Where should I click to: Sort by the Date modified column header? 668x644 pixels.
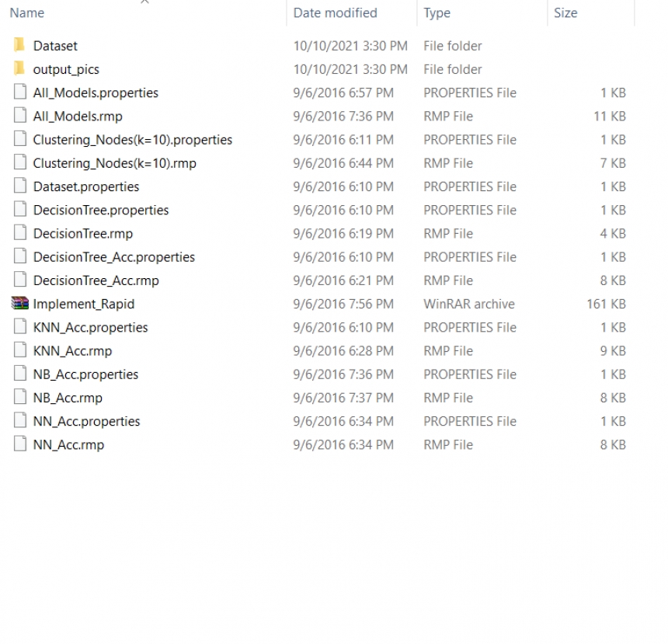(336, 12)
